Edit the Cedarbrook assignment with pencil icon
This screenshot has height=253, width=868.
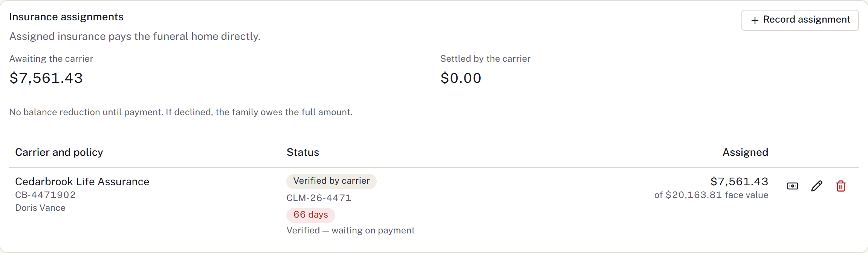tap(817, 186)
